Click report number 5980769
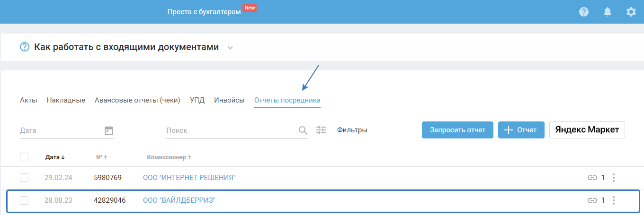 (108, 178)
